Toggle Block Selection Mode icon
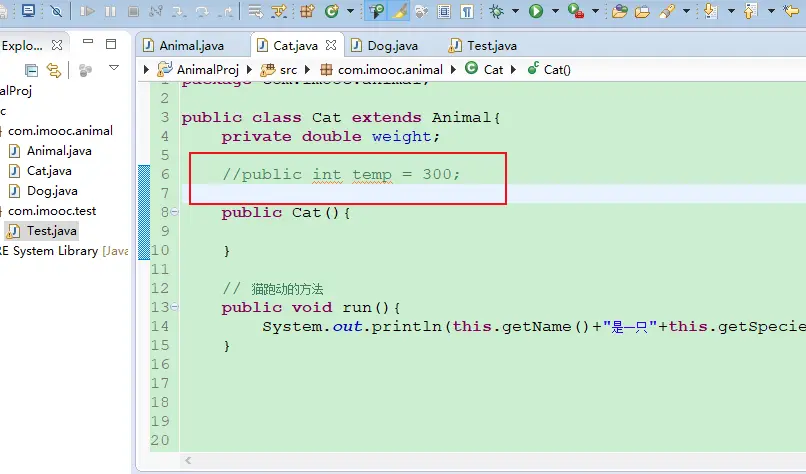Viewport: 806px width, 474px height. pos(444,12)
